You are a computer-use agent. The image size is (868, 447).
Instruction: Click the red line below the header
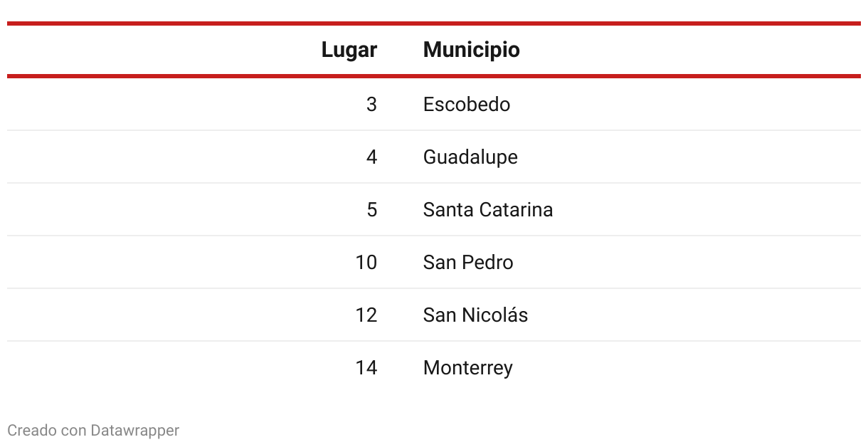434,75
